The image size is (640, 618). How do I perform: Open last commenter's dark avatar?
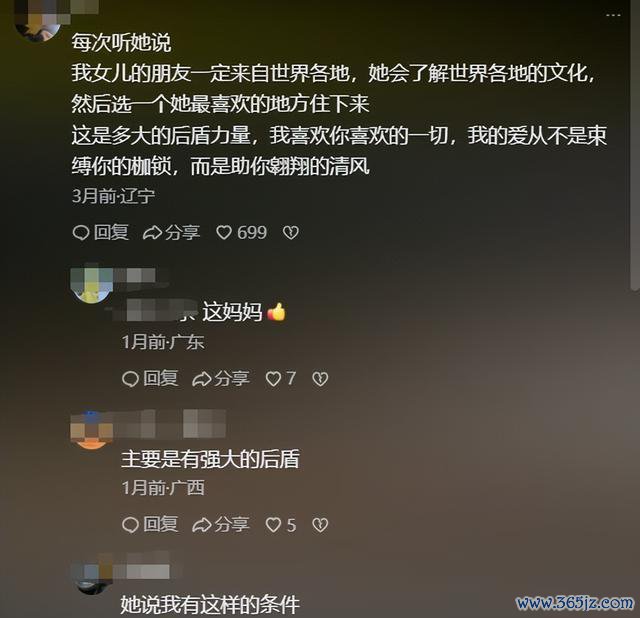[91, 574]
